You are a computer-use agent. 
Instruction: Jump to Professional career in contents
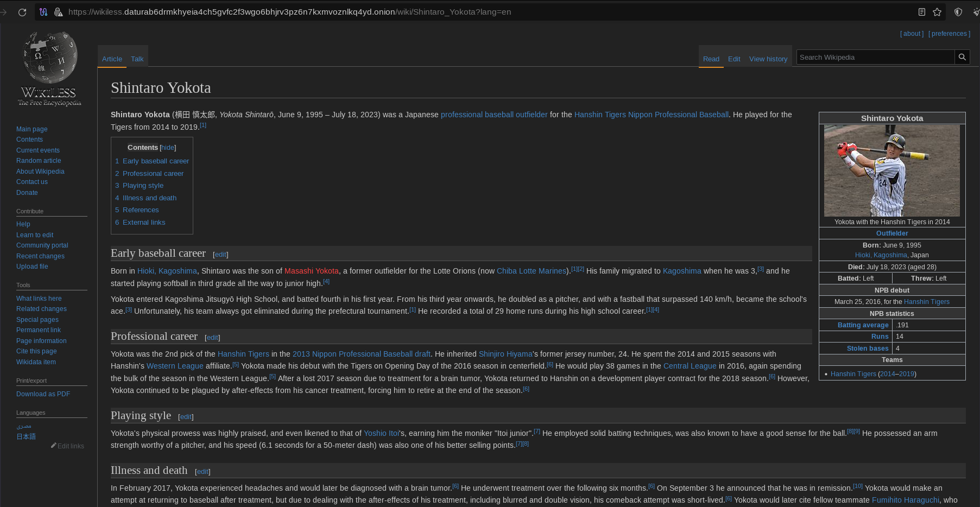click(x=153, y=174)
